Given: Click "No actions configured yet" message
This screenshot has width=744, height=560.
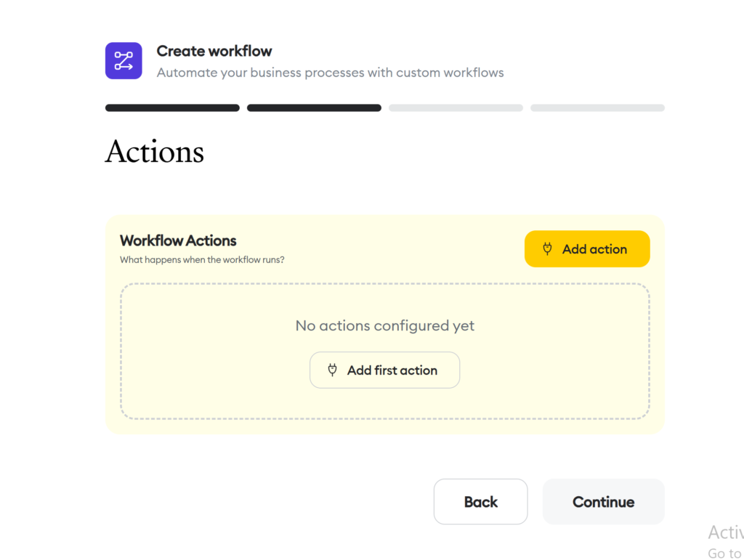Looking at the screenshot, I should 385,325.
